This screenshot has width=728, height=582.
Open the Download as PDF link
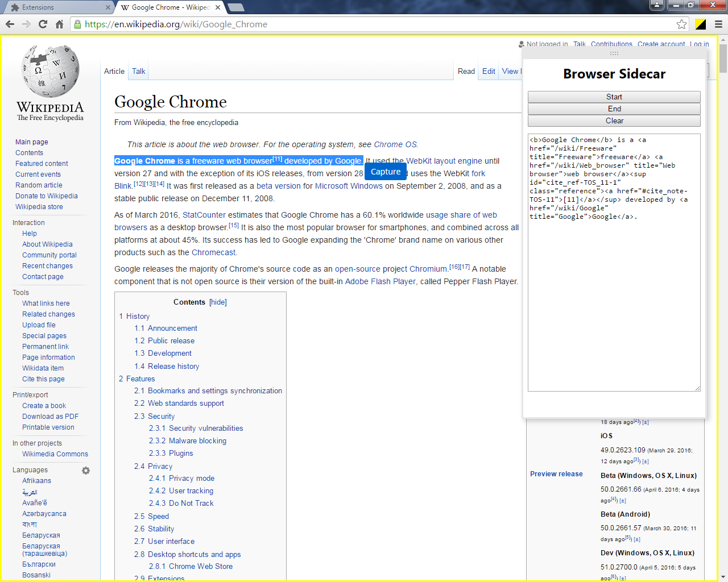(50, 417)
